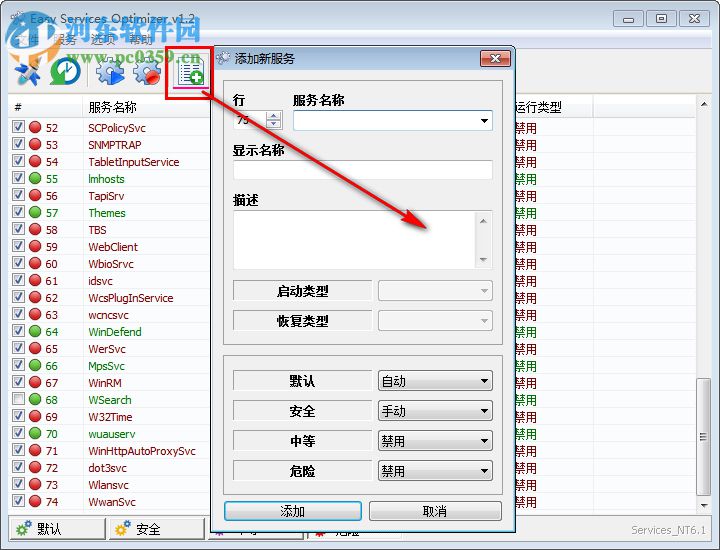The image size is (720, 550).
Task: Click green status dot of Themes
Action: pos(35,212)
